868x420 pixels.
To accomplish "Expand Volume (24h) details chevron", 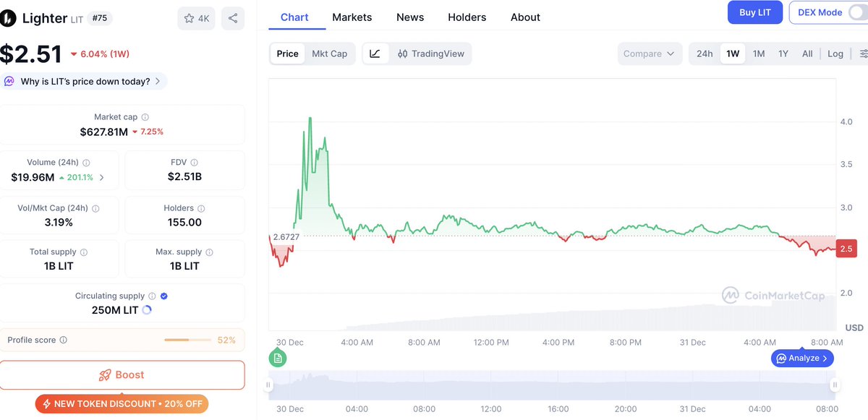I will tap(101, 177).
